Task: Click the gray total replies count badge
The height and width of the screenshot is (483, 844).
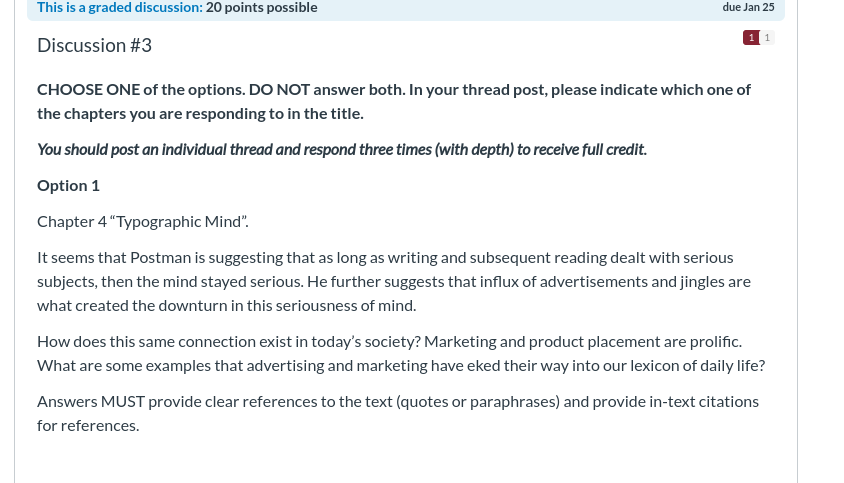Action: [767, 38]
